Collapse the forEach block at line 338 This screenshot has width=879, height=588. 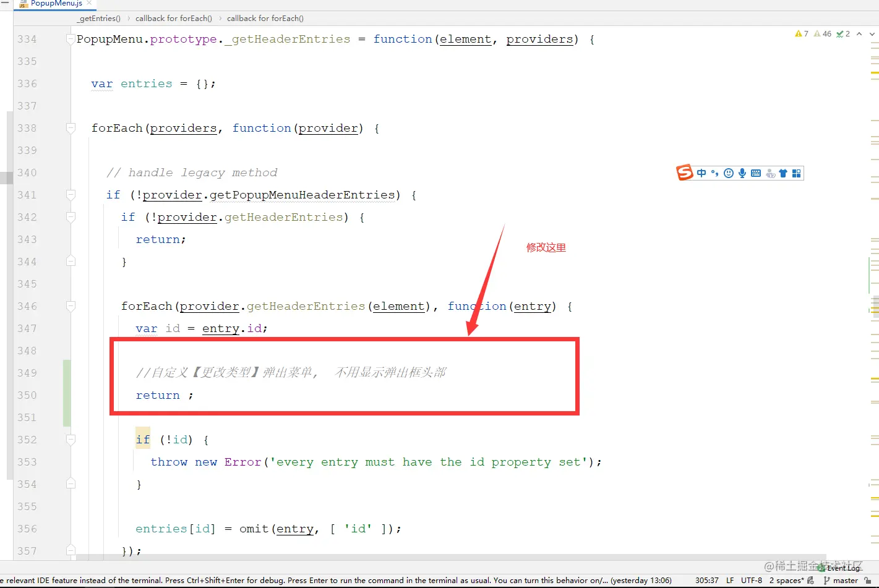70,128
